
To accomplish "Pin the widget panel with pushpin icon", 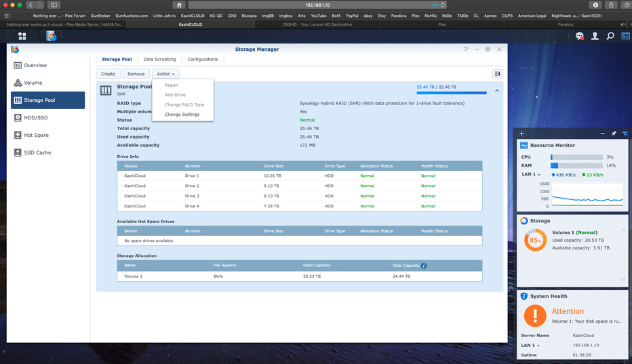I will coord(614,134).
